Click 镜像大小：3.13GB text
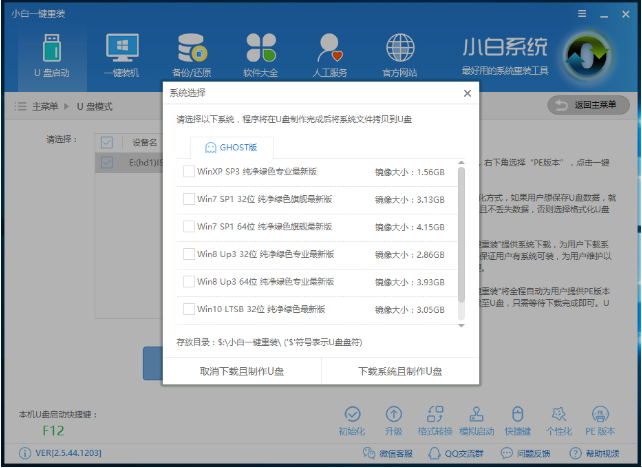This screenshot has width=642, height=468. click(410, 199)
